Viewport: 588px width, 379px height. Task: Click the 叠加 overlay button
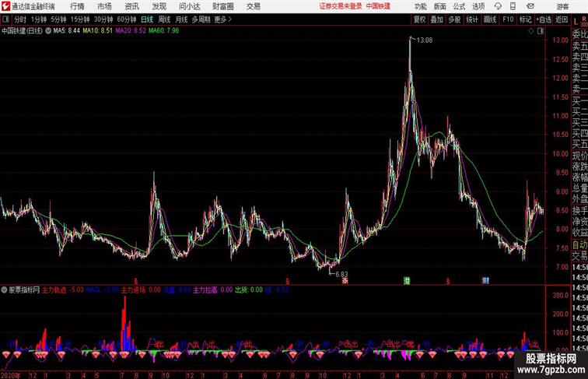pyautogui.click(x=437, y=19)
